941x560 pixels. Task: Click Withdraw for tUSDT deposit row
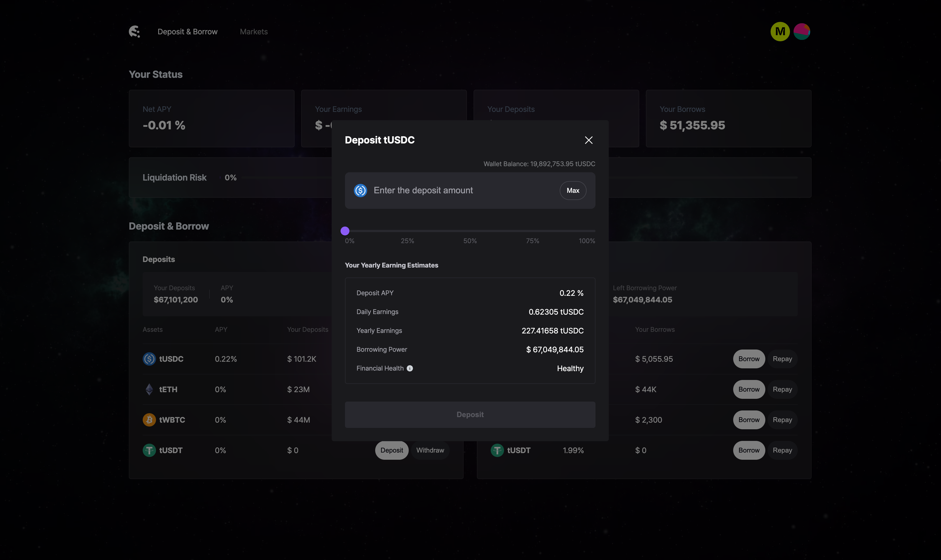430,450
